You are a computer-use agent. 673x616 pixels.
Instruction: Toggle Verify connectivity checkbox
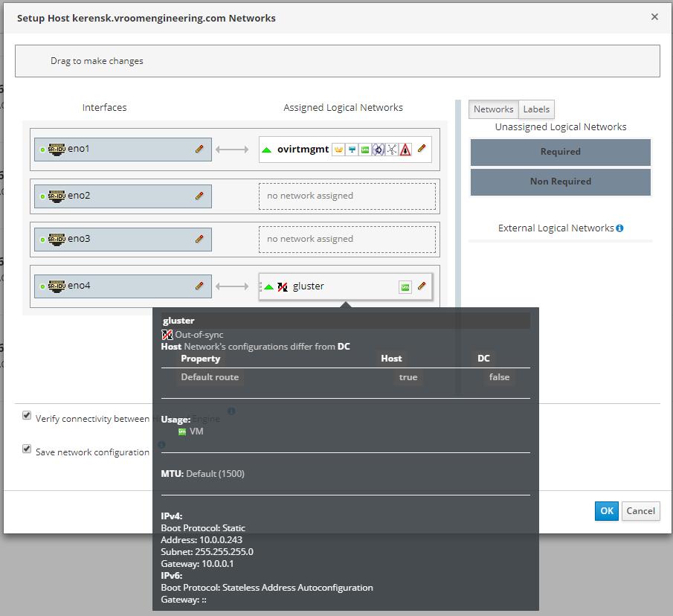27,416
